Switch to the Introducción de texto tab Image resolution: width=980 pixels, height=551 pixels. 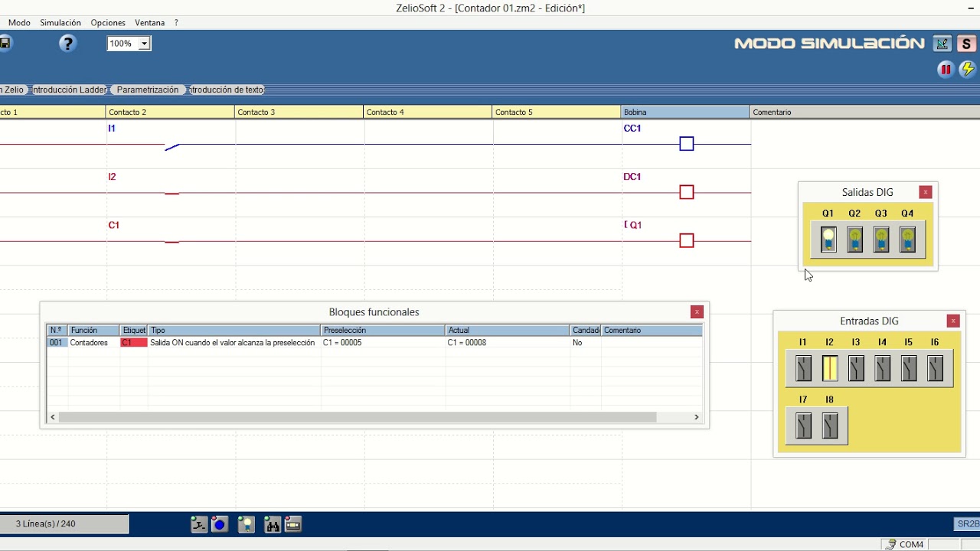[227, 90]
